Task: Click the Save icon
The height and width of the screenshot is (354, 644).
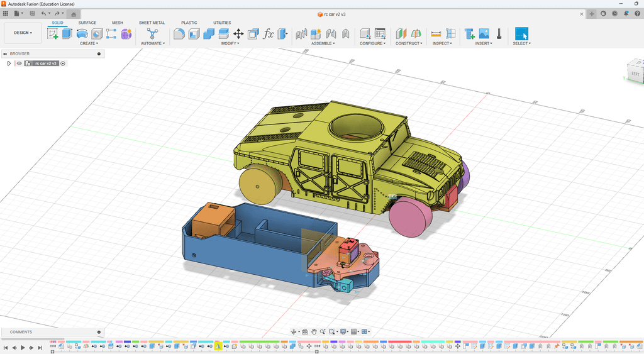Action: tap(33, 14)
